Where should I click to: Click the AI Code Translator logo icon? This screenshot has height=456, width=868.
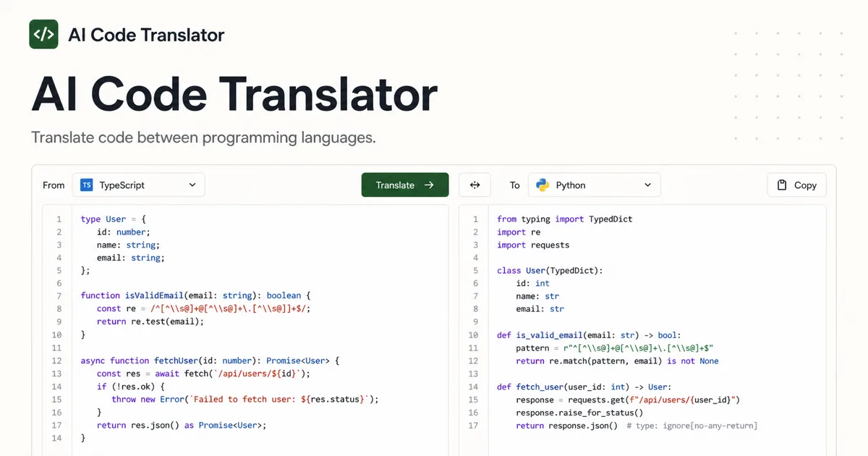(x=43, y=34)
